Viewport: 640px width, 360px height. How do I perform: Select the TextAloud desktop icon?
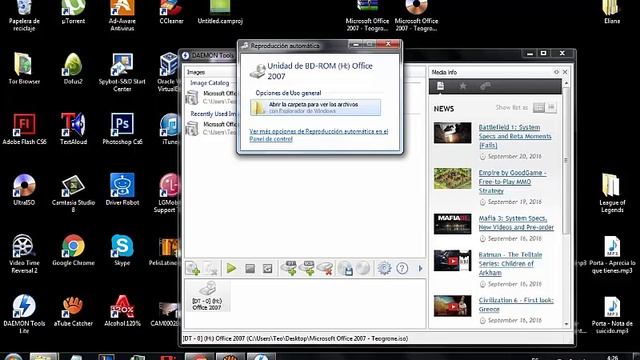coord(73,129)
